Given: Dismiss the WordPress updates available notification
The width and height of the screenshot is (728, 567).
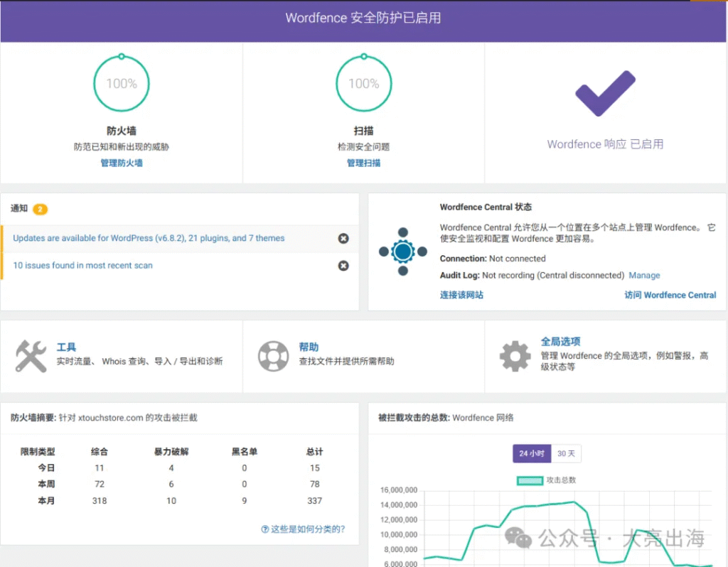Looking at the screenshot, I should click(x=343, y=238).
